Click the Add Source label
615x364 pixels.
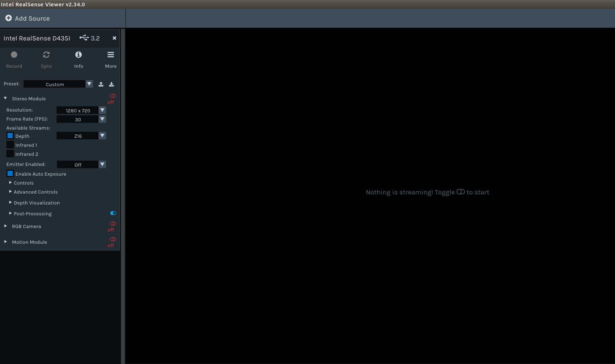pyautogui.click(x=32, y=18)
